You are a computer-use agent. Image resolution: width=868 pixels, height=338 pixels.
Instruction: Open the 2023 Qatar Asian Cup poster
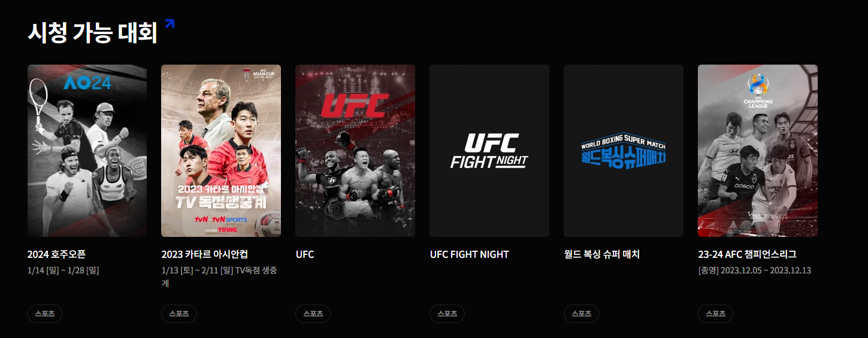point(221,151)
